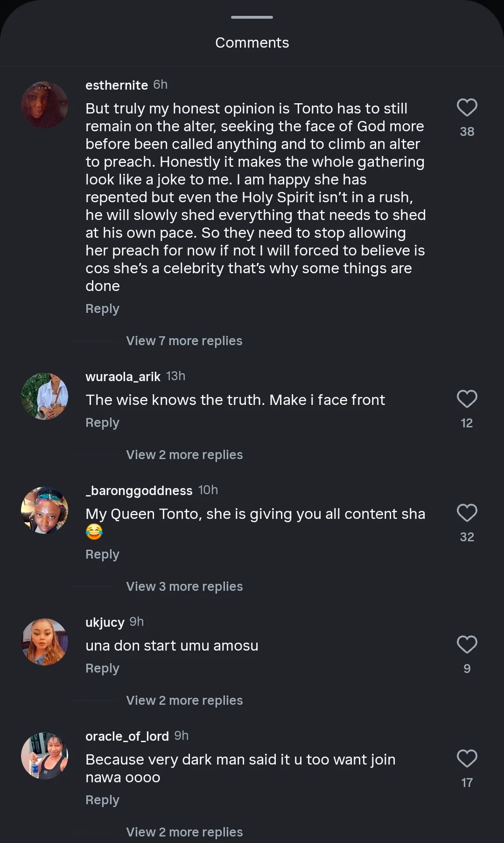Reply to ukjucy's comment
The image size is (504, 843).
102,669
